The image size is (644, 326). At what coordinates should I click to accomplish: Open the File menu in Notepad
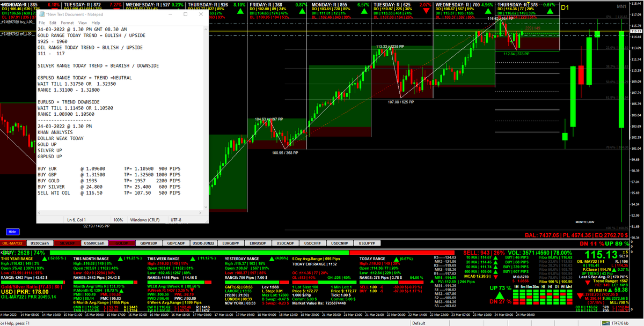tap(42, 23)
